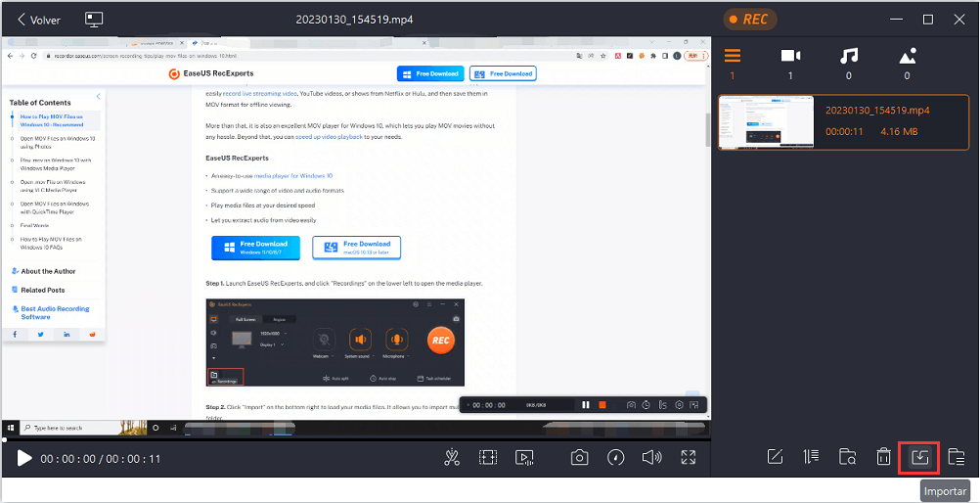Click the 'speed up video playback' link
The height and width of the screenshot is (503, 980).
tap(329, 136)
